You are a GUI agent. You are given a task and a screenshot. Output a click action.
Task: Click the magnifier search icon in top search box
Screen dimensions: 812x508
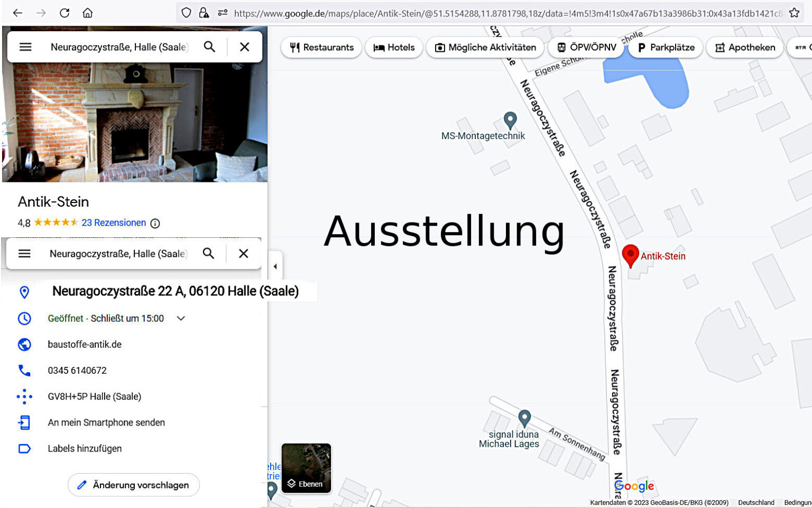point(209,47)
